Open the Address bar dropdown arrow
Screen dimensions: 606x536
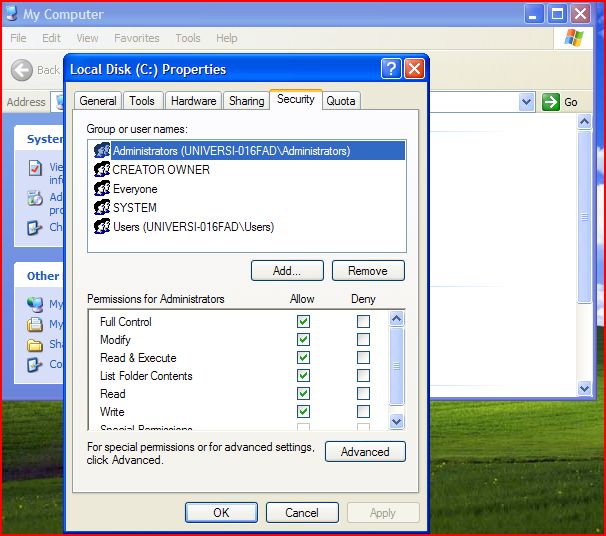pyautogui.click(x=526, y=102)
